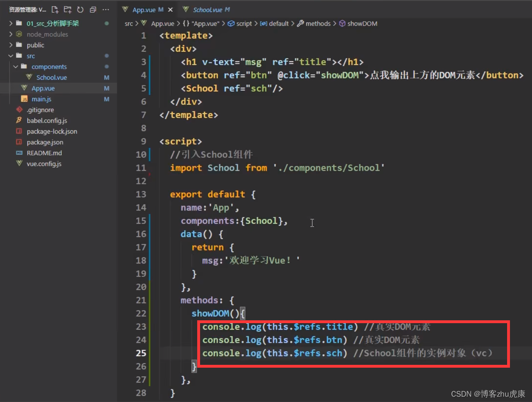Screen dimensions: 532x402
Task: Click the New File icon in explorer header
Action: [55, 9]
